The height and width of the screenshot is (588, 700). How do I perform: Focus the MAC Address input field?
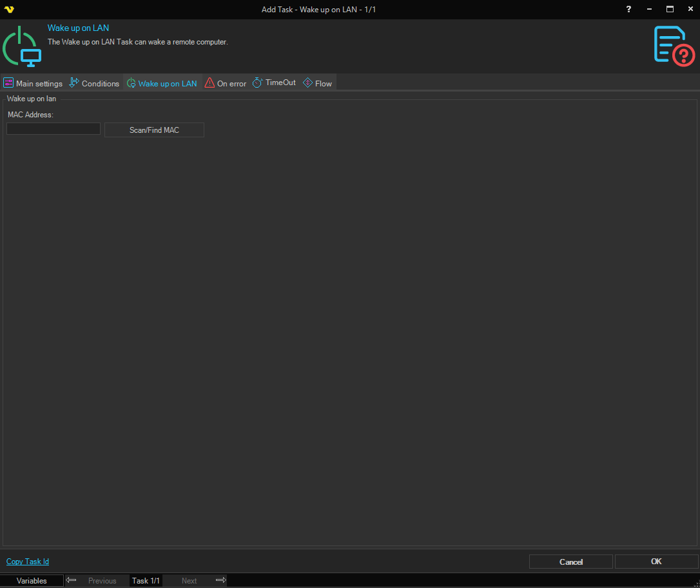click(53, 129)
